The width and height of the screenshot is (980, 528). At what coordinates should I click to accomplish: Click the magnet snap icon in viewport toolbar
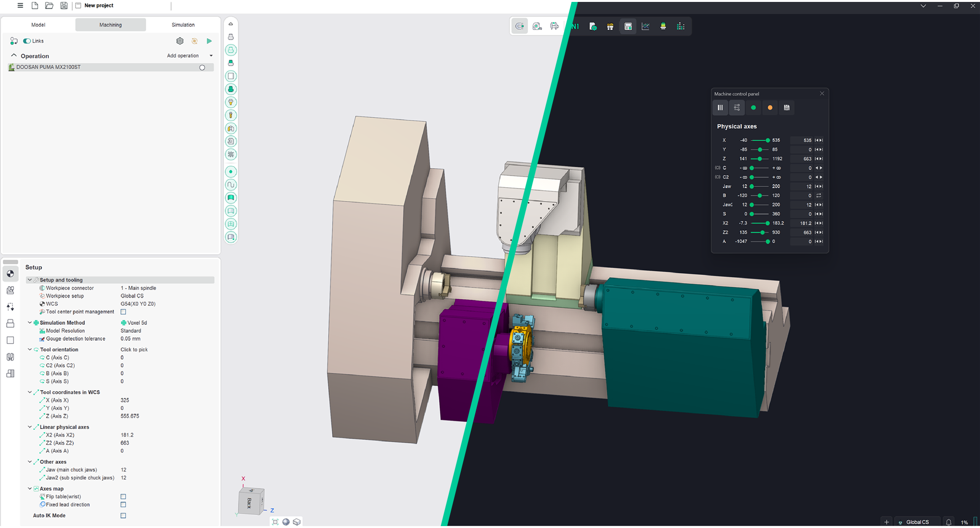click(x=520, y=26)
